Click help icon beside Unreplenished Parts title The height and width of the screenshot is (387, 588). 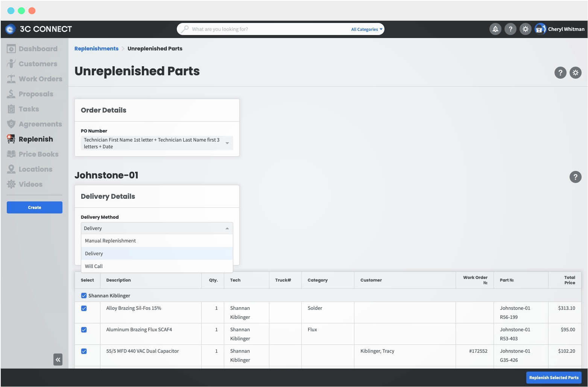pos(560,73)
